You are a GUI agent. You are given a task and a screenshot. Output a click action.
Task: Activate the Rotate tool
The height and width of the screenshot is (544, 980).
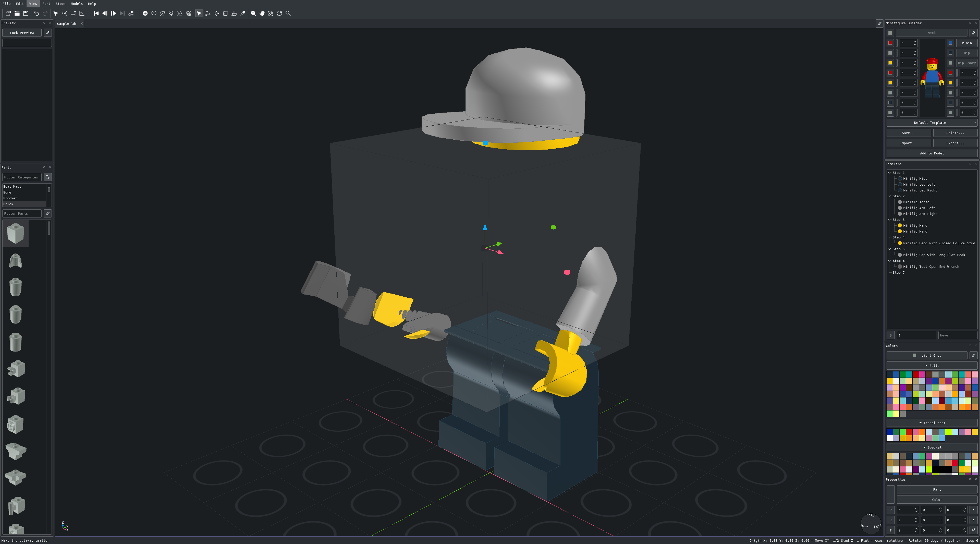click(x=216, y=13)
